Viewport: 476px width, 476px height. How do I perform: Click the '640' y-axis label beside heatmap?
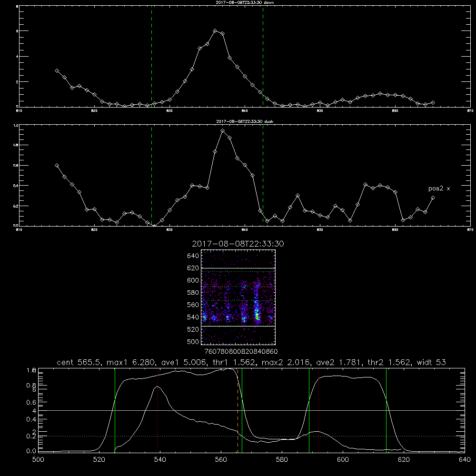193,256
